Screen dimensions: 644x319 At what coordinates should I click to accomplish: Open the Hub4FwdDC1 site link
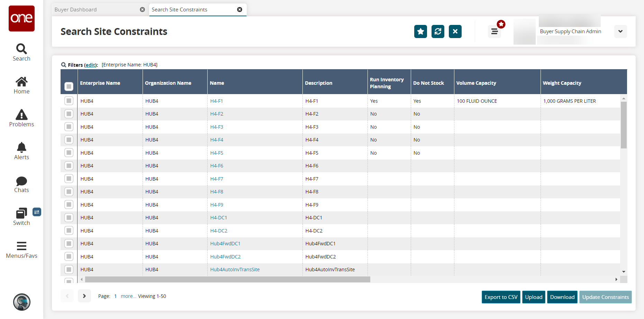pos(225,244)
